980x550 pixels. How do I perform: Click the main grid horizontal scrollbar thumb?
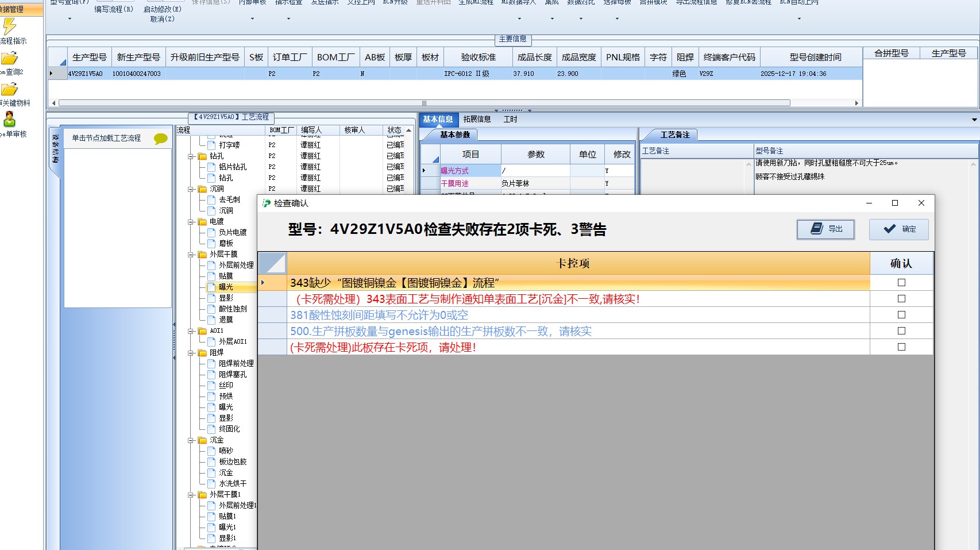tap(425, 103)
